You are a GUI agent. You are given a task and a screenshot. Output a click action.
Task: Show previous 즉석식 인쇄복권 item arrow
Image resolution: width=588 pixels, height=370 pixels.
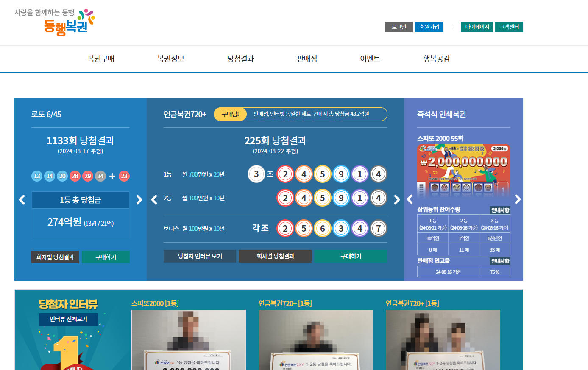410,199
